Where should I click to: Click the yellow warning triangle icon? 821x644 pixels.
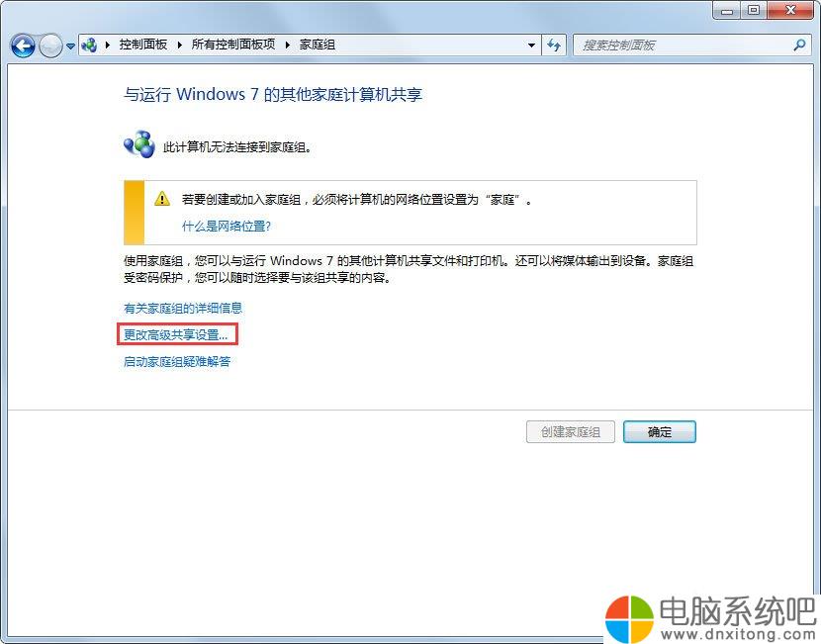(x=162, y=199)
